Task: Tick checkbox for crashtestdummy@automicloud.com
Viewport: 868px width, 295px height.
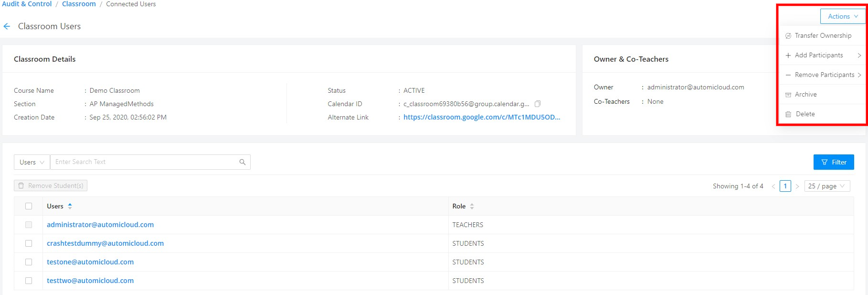Action: tap(29, 243)
